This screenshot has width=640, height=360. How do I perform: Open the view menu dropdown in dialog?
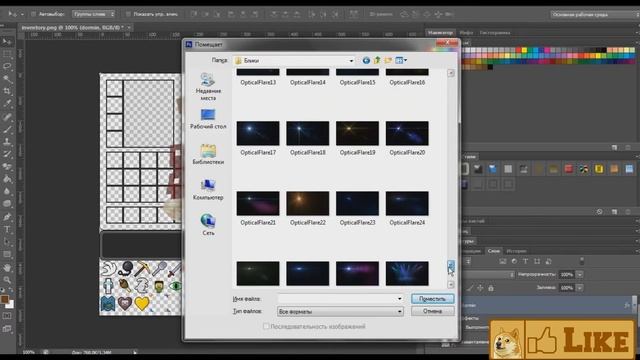point(401,60)
